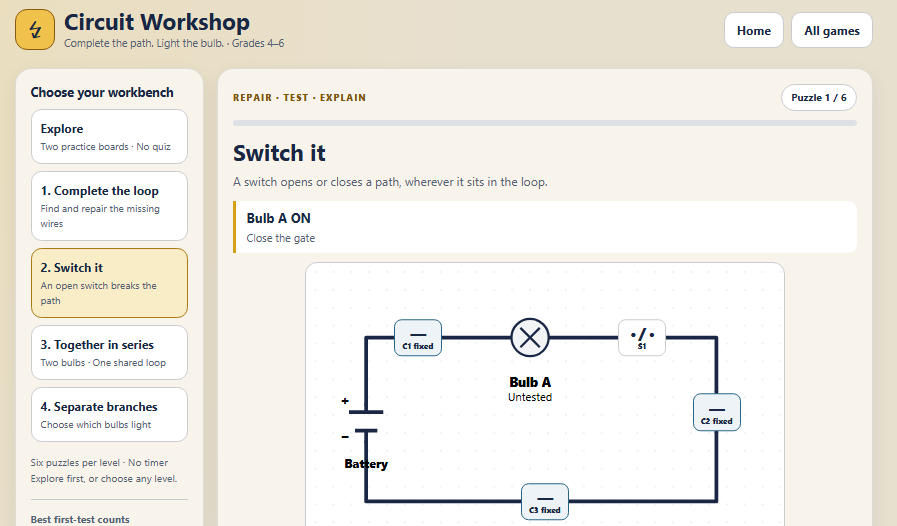Click the Puzzle 1 / 6 badge
This screenshot has height=526, width=897.
tap(819, 98)
